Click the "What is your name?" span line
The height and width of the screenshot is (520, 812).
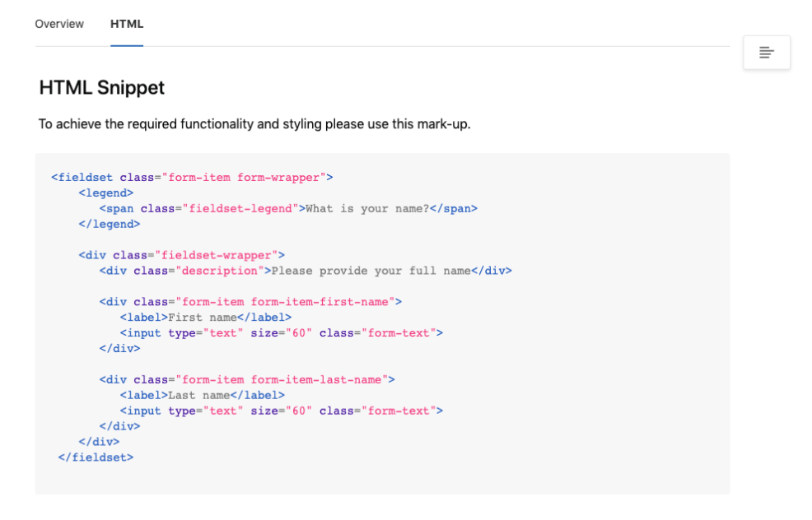[x=288, y=208]
